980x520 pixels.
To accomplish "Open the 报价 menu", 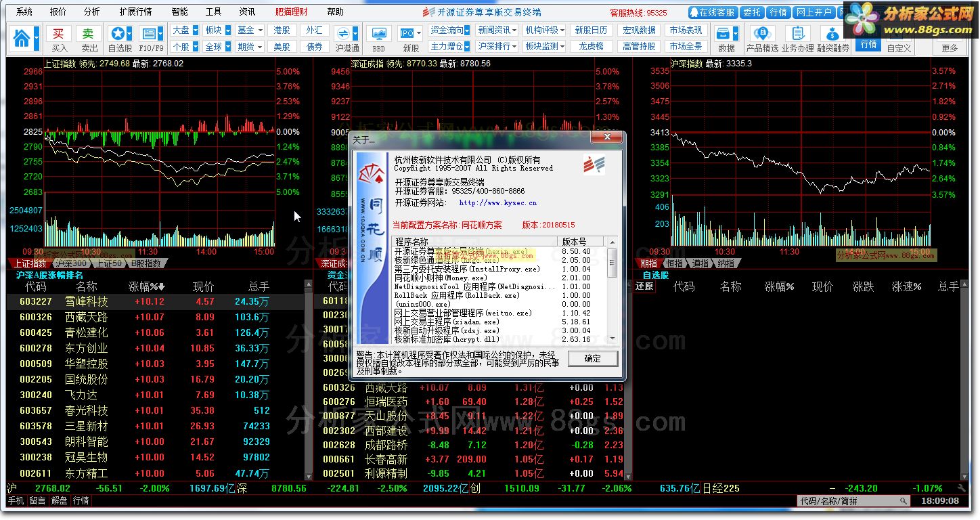I will point(58,12).
